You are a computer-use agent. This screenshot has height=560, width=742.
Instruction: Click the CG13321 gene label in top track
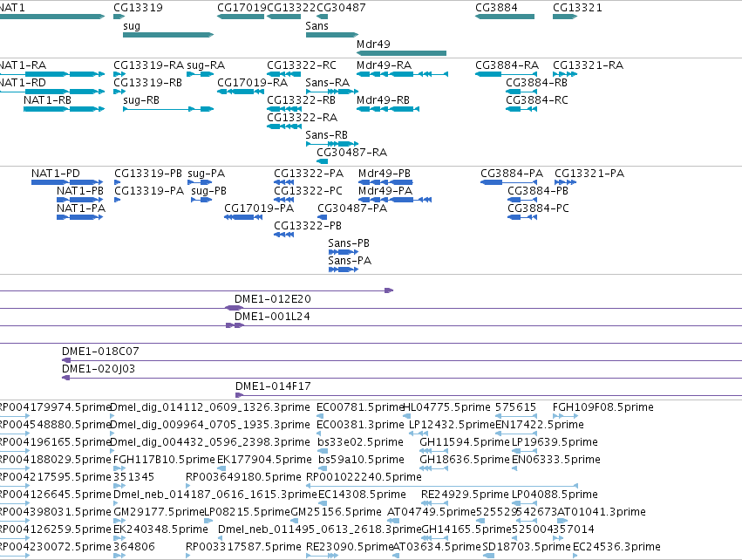tap(577, 8)
